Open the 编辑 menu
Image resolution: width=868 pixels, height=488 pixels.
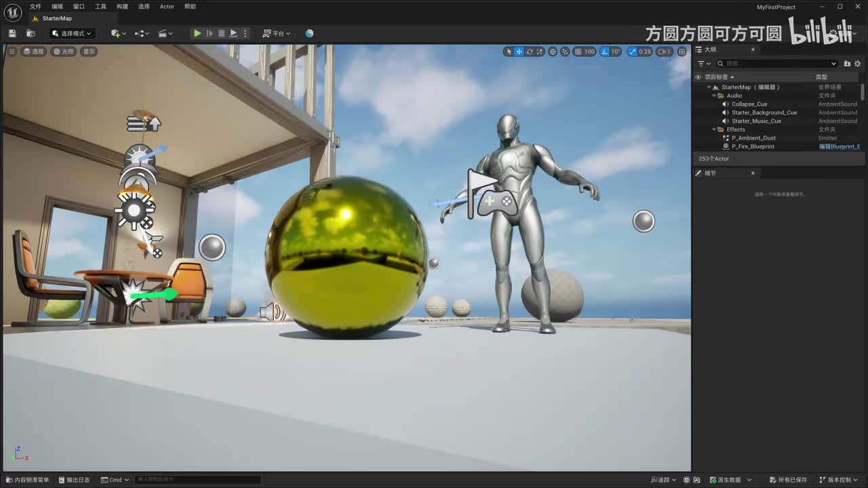pos(57,7)
